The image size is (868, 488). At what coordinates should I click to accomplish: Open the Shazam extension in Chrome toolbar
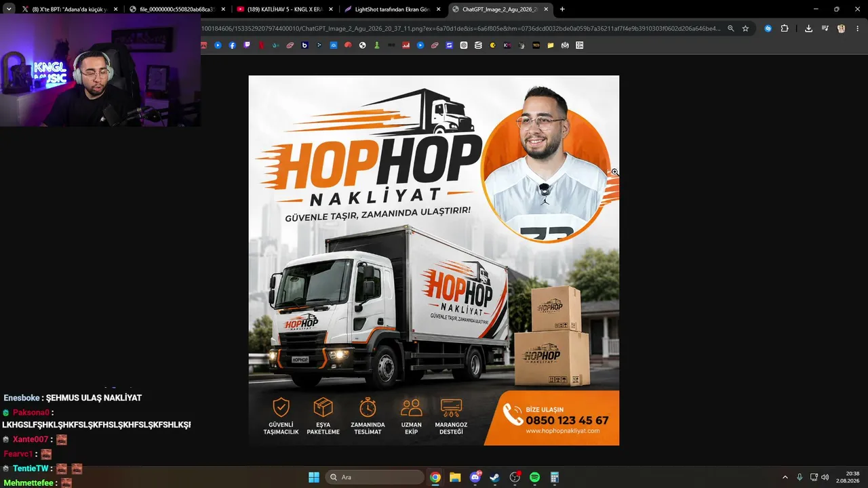[x=768, y=28]
